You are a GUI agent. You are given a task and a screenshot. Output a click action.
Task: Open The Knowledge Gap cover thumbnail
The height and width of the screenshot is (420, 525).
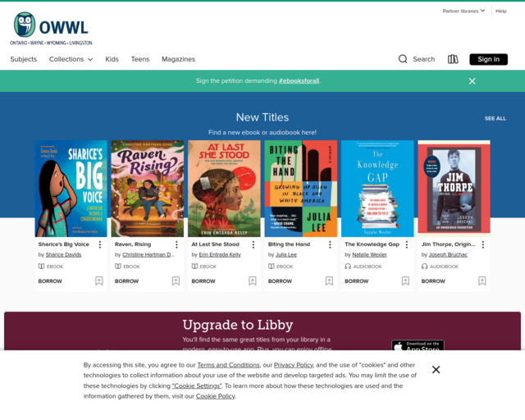[377, 189]
